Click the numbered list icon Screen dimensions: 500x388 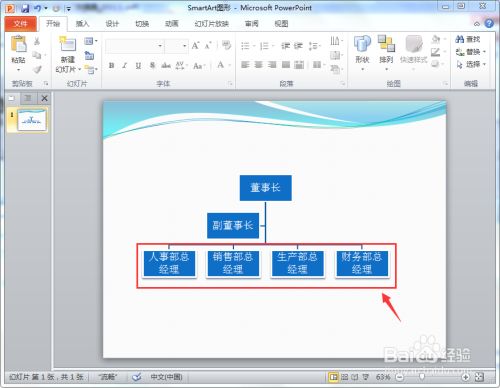tap(264, 46)
